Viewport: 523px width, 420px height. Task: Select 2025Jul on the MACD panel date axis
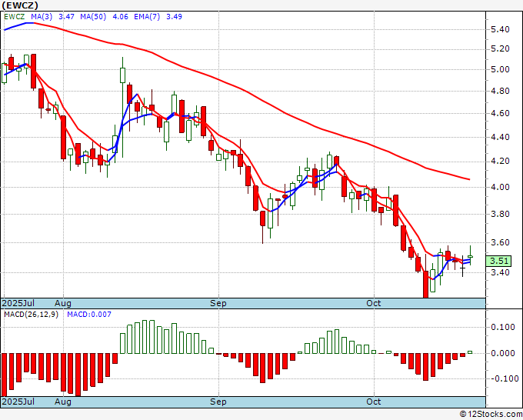[x=18, y=402]
